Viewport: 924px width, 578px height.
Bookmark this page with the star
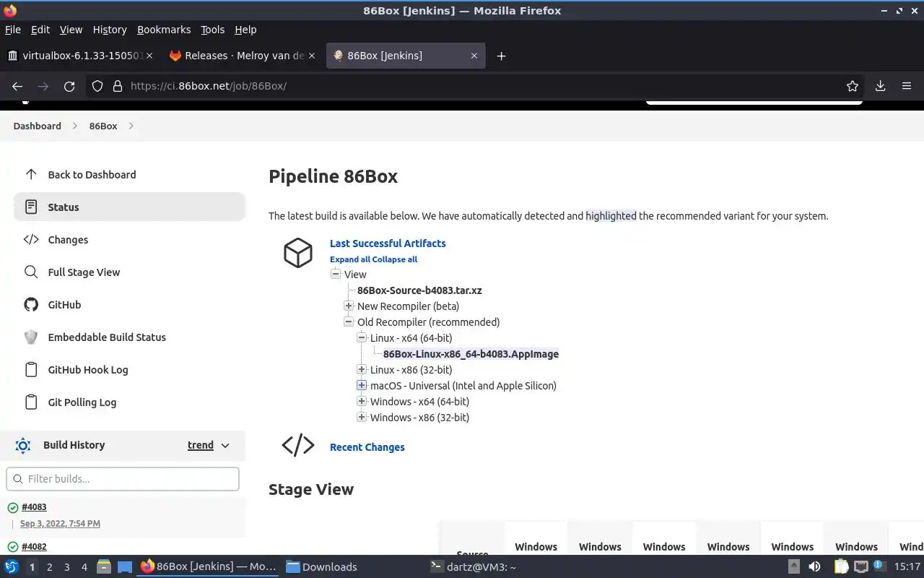click(x=853, y=86)
